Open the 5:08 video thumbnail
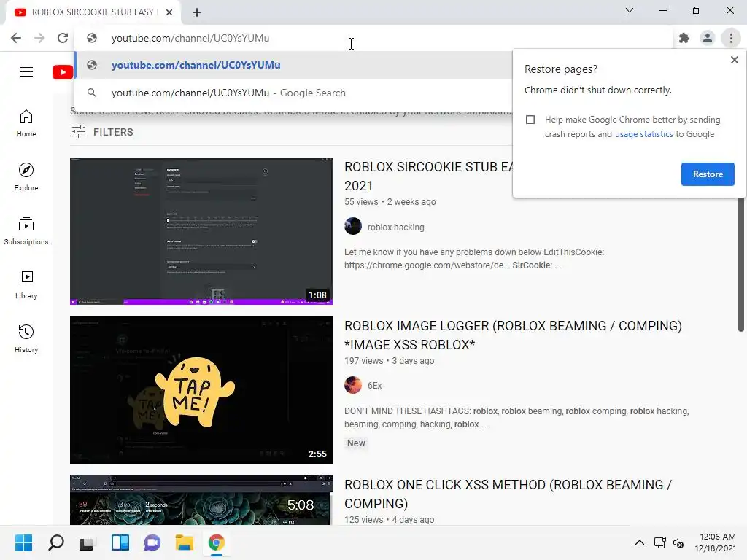The image size is (747, 560). [201, 500]
